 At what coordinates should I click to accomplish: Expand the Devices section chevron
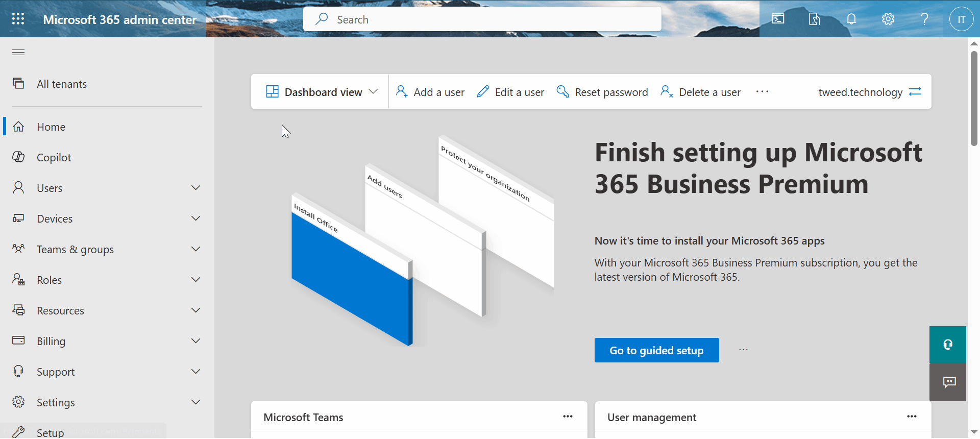pyautogui.click(x=195, y=218)
